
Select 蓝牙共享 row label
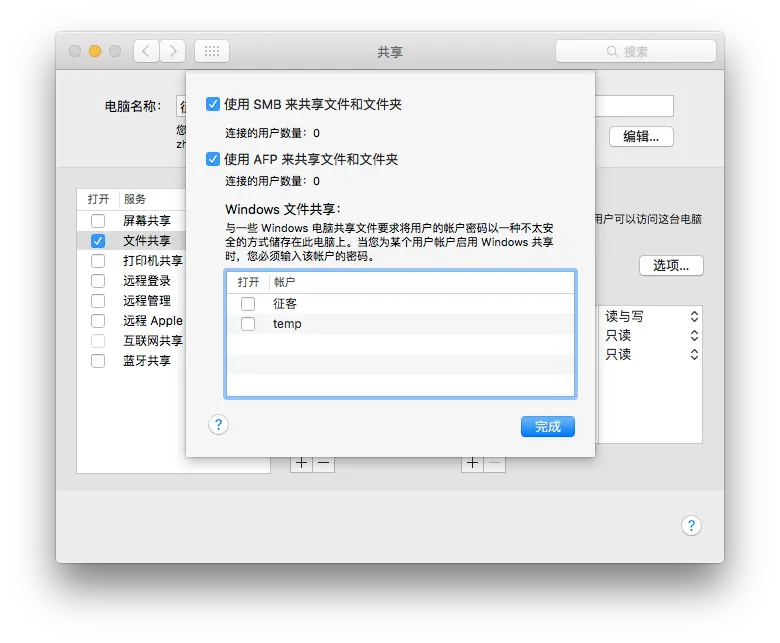(x=147, y=361)
